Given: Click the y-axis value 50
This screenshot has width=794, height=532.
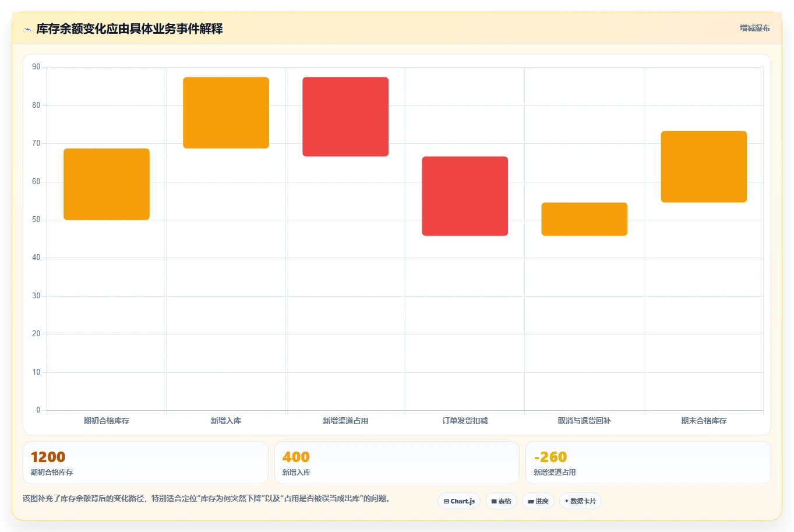Looking at the screenshot, I should click(x=36, y=220).
